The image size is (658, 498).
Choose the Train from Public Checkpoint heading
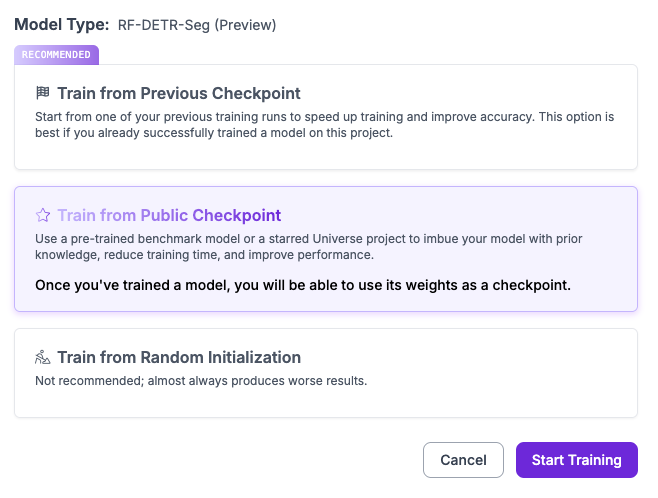pos(168,215)
